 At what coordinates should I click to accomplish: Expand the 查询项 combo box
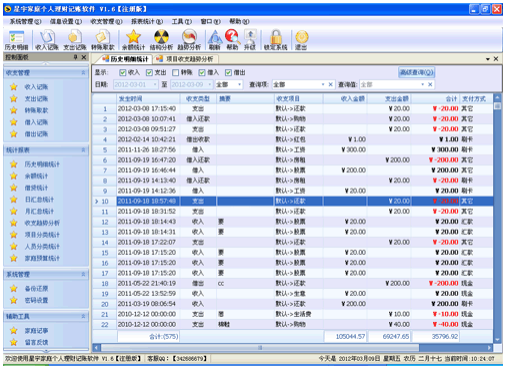click(323, 85)
